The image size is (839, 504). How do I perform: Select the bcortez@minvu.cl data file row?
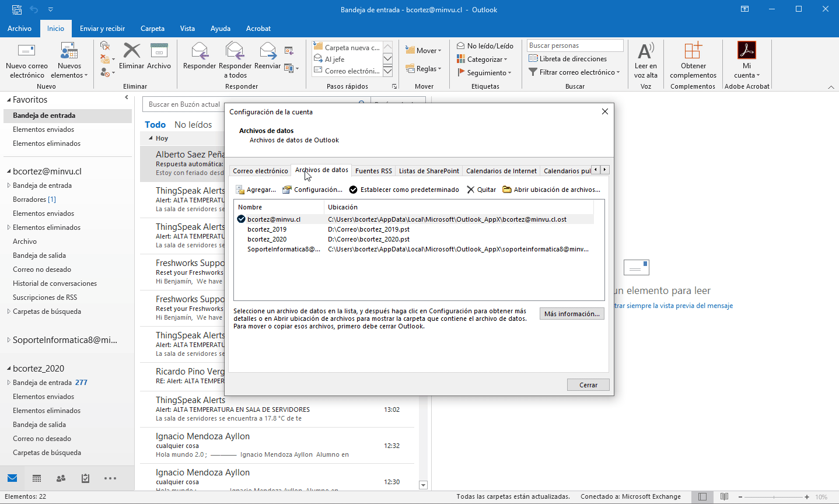click(414, 219)
